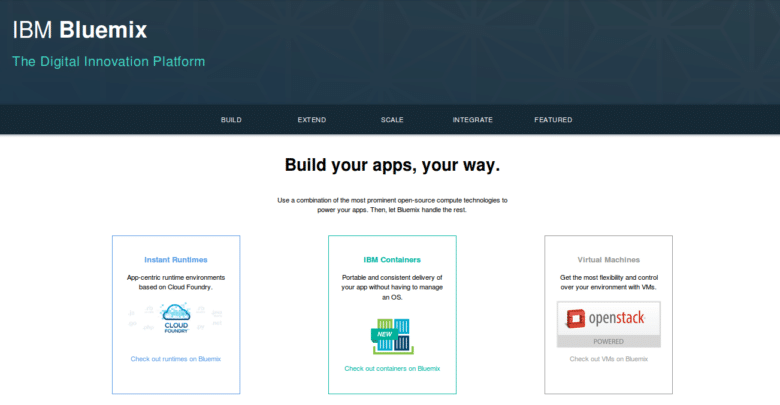Click 'The Digital Innovation Platform' tagline
Screen dimensions: 780x405
(108, 62)
